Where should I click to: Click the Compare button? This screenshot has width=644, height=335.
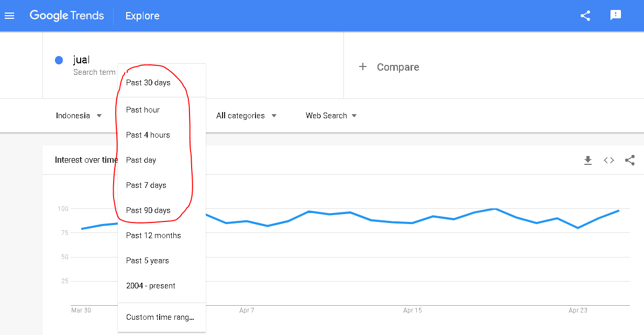click(x=397, y=67)
